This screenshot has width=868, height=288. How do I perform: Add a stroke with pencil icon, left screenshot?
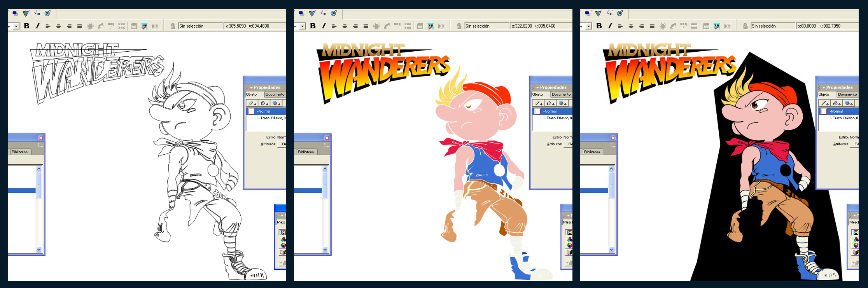click(x=252, y=103)
